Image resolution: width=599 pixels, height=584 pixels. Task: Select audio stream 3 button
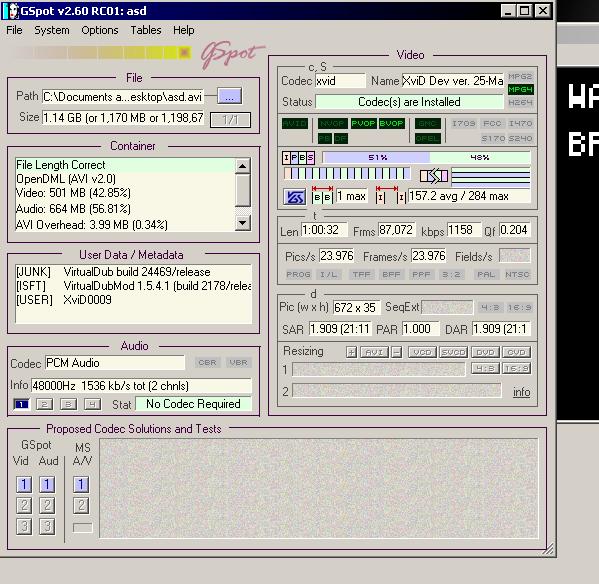68,404
